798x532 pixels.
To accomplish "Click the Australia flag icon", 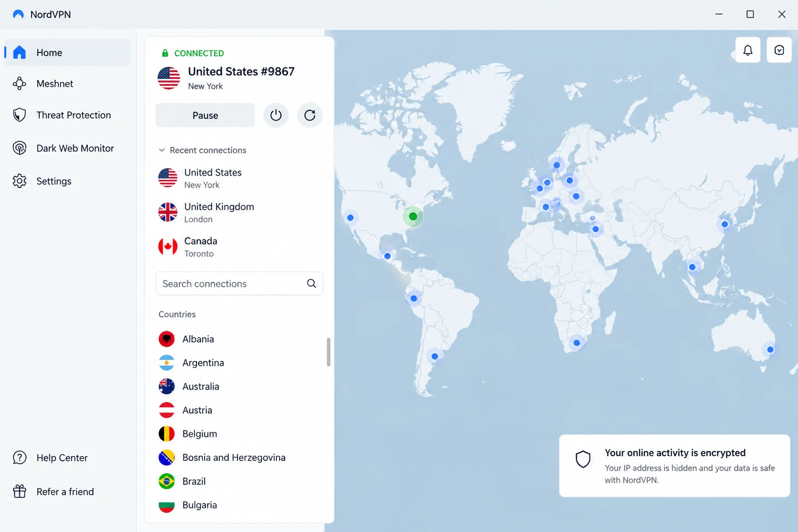I will point(167,387).
